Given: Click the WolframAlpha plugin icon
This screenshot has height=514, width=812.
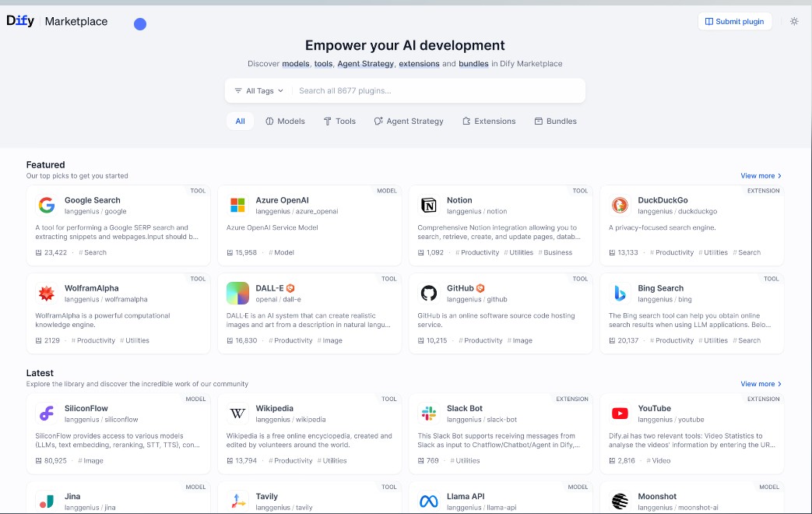Looking at the screenshot, I should pos(47,294).
